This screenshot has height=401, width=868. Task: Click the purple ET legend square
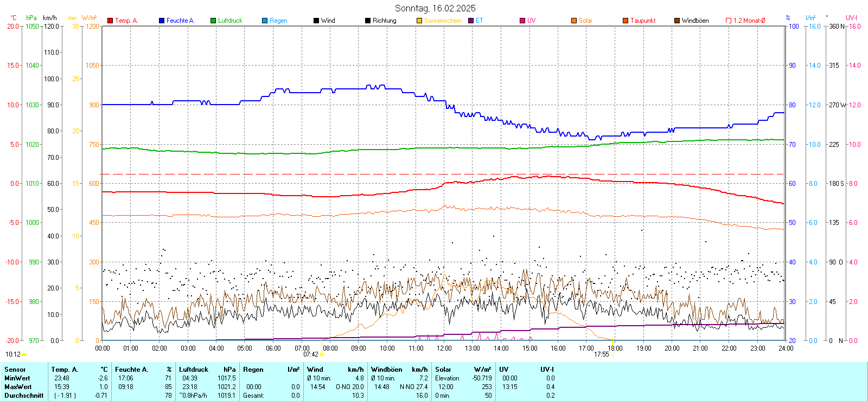471,21
